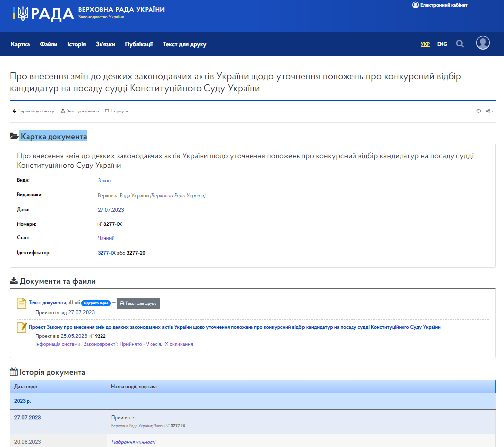The width and height of the screenshot is (504, 447).
Task: Click the share icon above Картка документа
Action: click(488, 111)
